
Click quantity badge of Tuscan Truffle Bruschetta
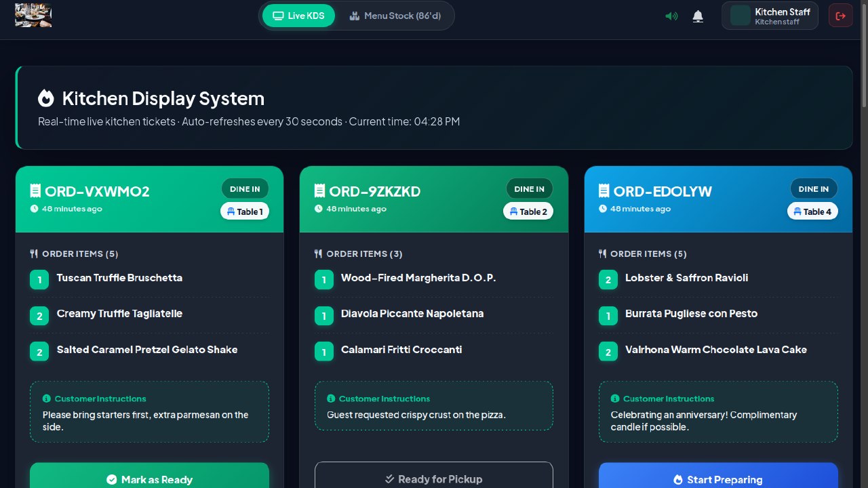(x=39, y=280)
